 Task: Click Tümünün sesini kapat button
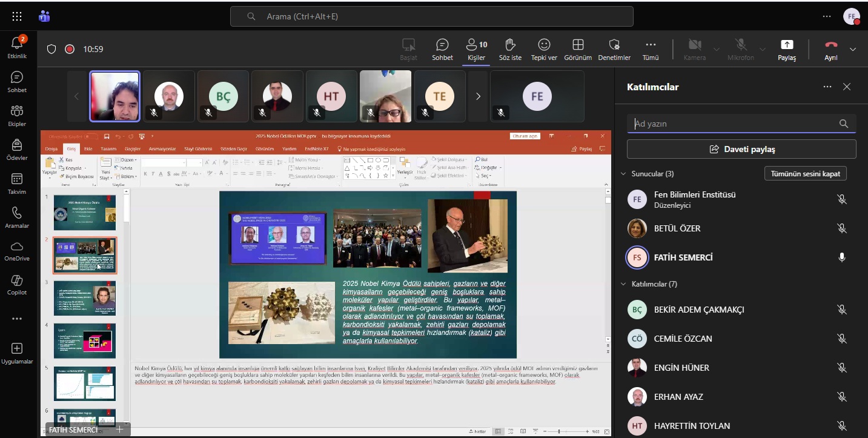(805, 174)
